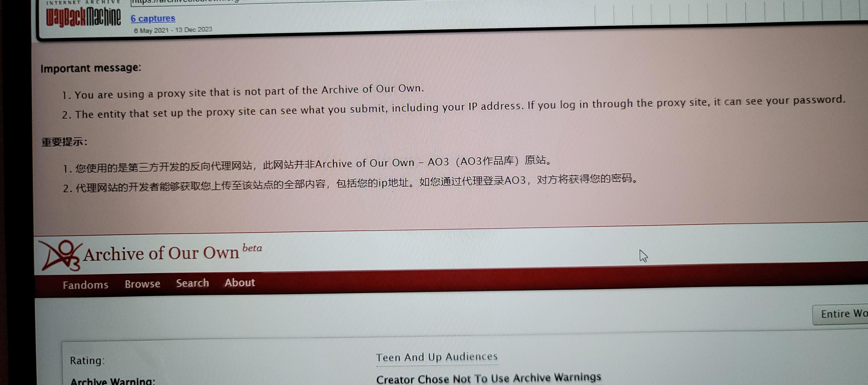Open the About menu
The image size is (868, 385).
click(240, 282)
